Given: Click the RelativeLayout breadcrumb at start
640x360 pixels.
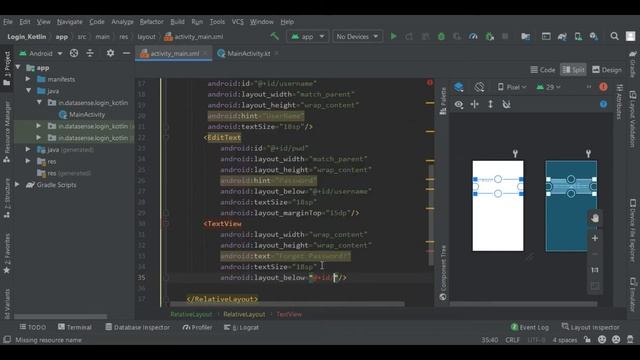Looking at the screenshot, I should 191,314.
